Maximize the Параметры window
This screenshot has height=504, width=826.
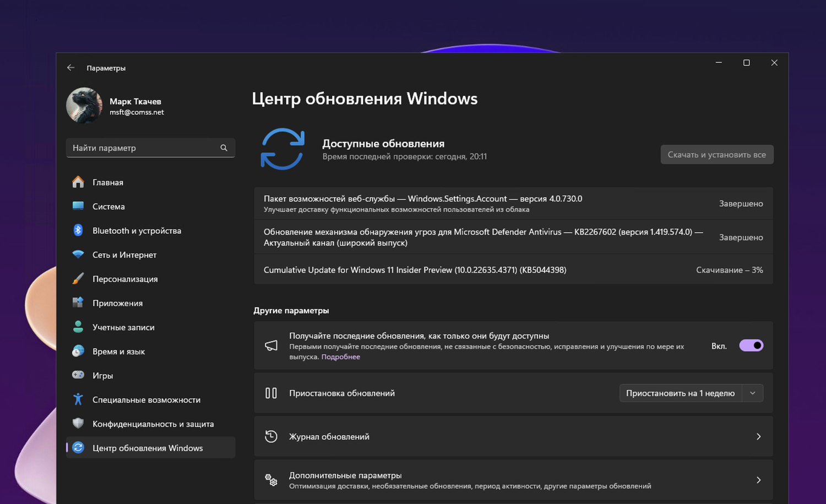click(x=747, y=63)
